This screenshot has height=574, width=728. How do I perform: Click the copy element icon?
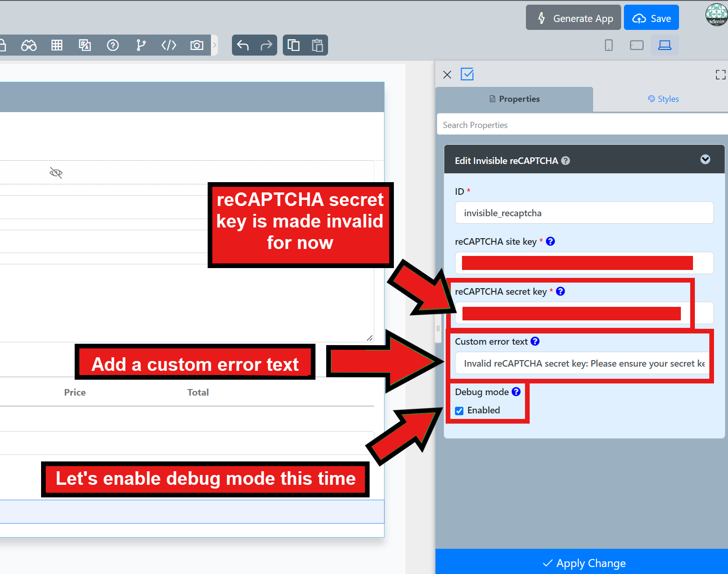(294, 45)
